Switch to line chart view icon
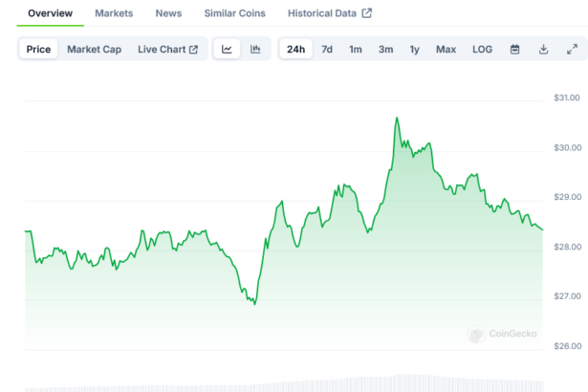Viewport: 588px width, 392px height. [227, 49]
